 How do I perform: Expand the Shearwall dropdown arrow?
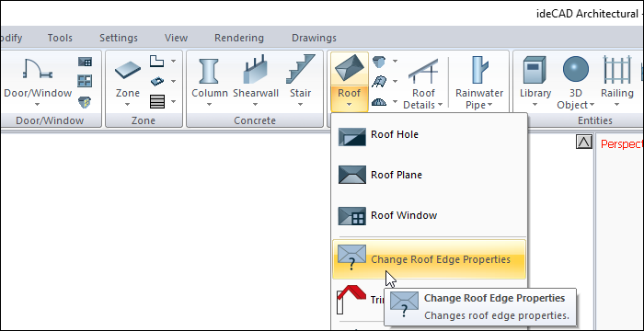[255, 104]
